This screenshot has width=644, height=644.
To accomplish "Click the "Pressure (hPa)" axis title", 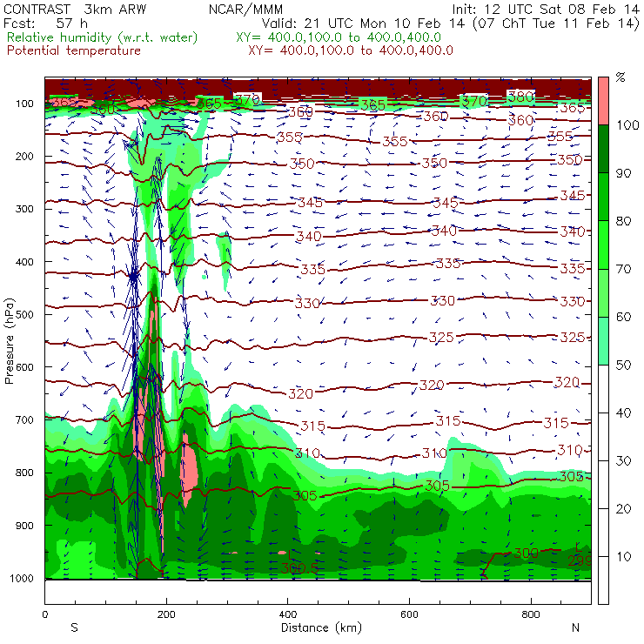I will [x=9, y=342].
